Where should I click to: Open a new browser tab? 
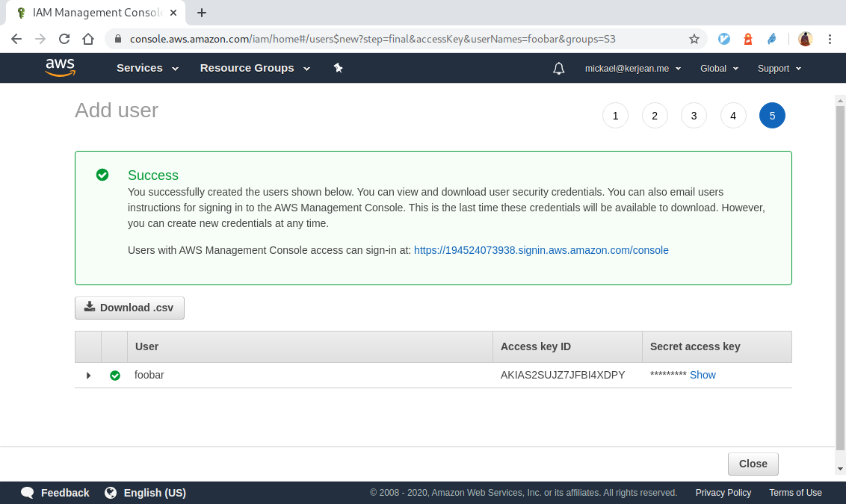(202, 13)
